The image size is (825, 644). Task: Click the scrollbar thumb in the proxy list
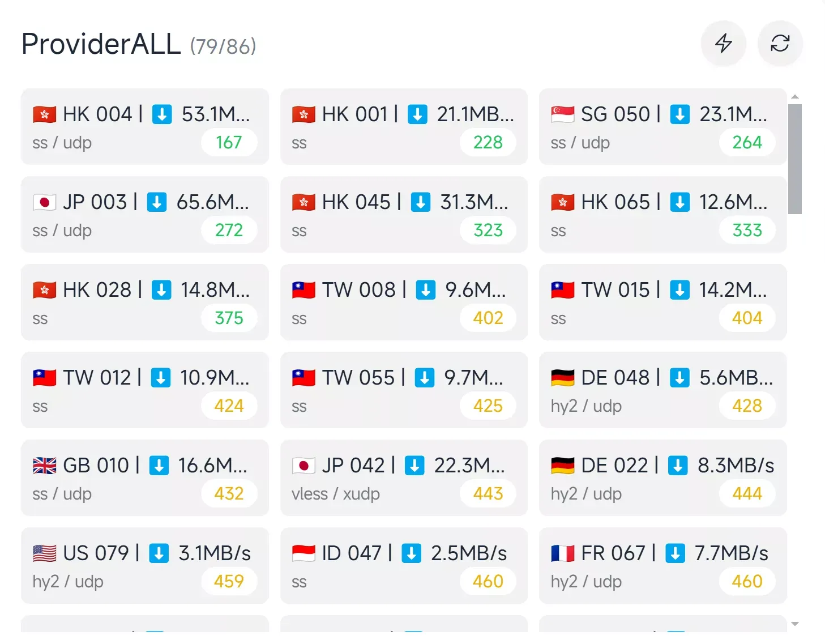pos(794,159)
